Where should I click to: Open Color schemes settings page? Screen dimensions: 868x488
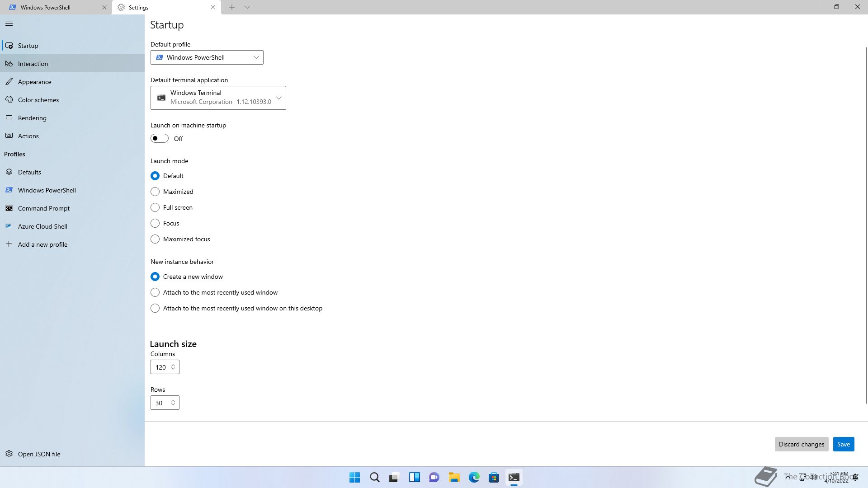tap(72, 100)
